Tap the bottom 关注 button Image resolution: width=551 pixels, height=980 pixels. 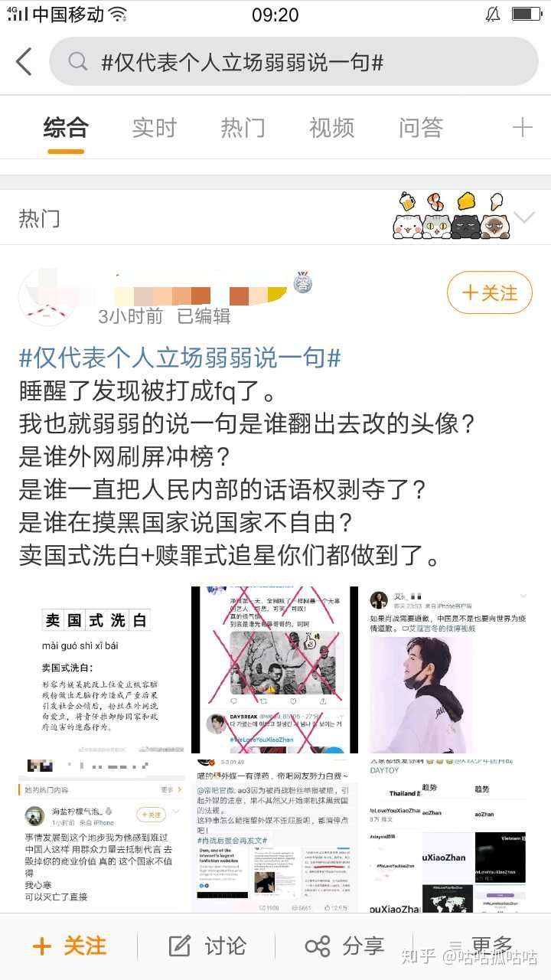point(69,946)
